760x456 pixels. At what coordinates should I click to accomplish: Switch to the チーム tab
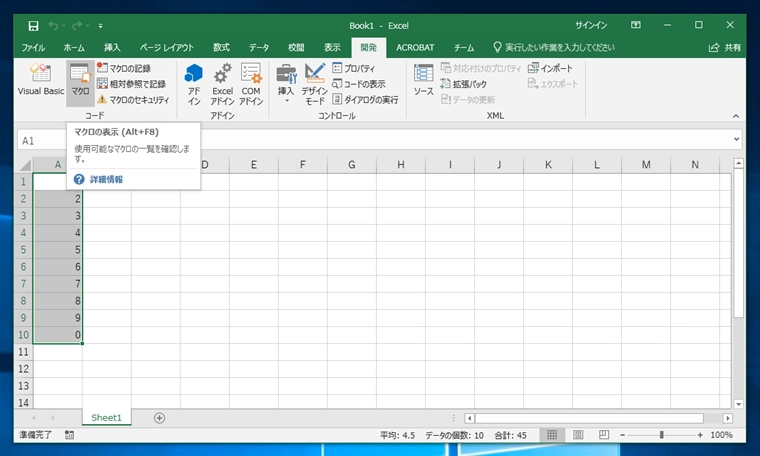point(464,47)
